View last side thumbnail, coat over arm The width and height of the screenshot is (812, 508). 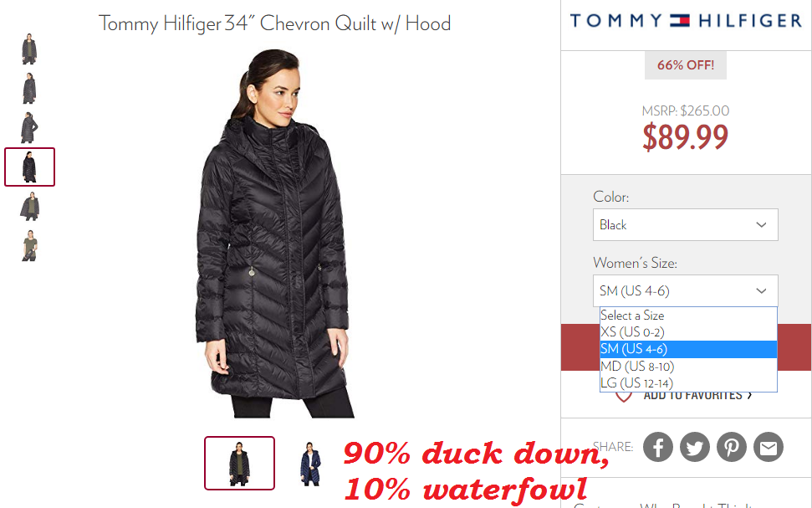[x=30, y=246]
